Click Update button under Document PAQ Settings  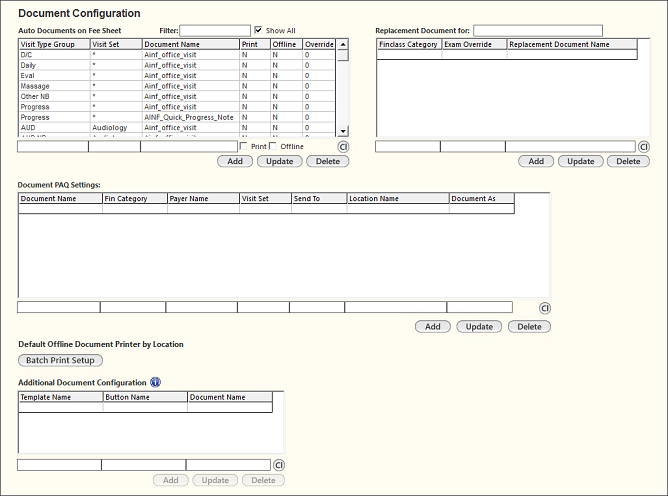click(479, 327)
